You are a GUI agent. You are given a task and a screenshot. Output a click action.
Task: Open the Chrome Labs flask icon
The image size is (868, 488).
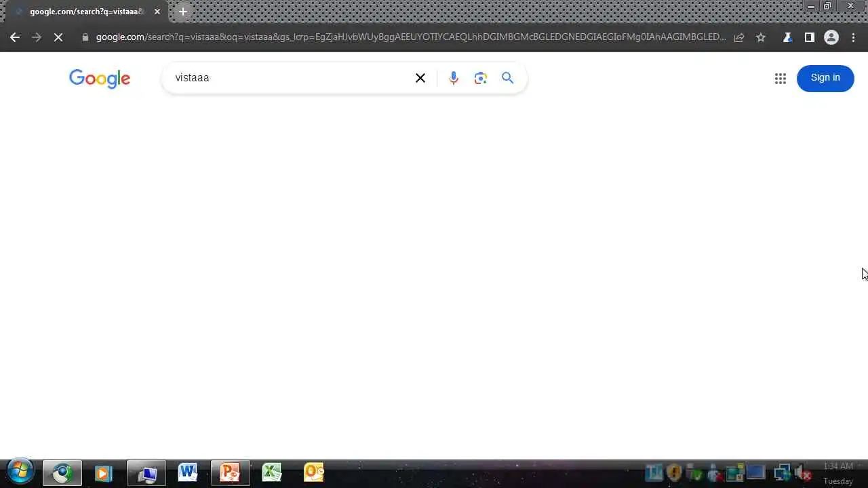pyautogui.click(x=787, y=37)
